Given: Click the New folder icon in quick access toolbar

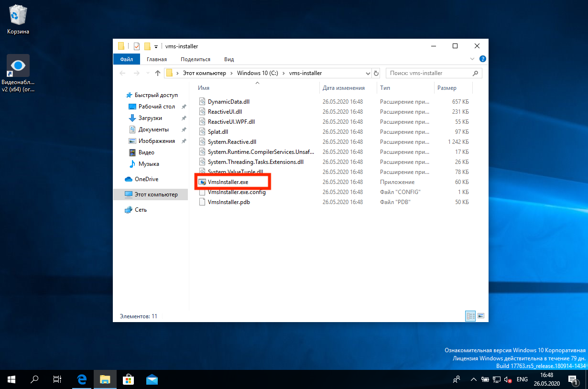Looking at the screenshot, I should [x=147, y=46].
